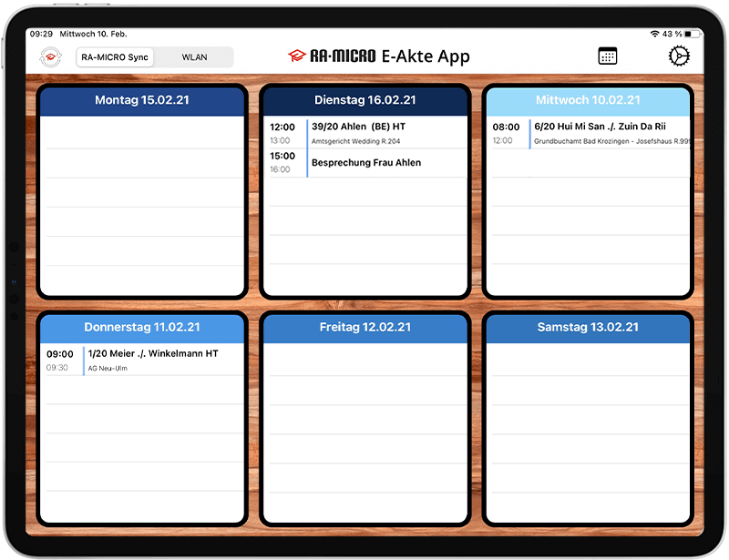Select RA-MICRO Sync connection mode
Screen dimensions: 729x560
115,57
